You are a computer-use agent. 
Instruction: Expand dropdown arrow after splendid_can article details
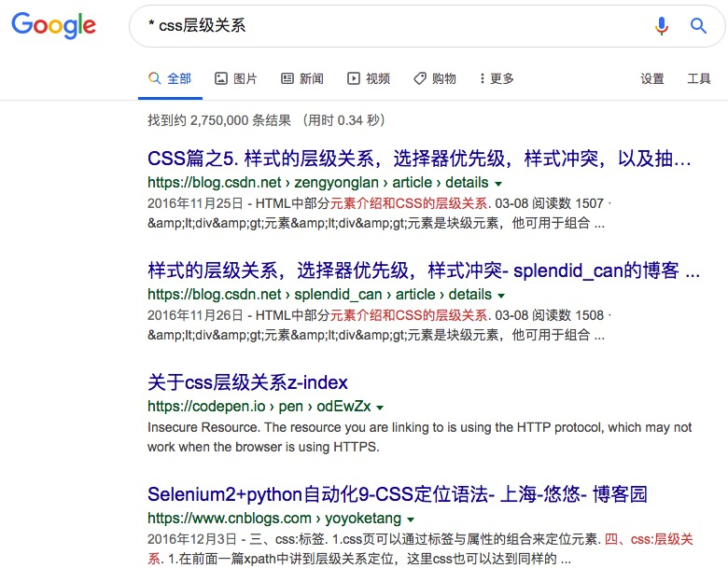(x=501, y=296)
